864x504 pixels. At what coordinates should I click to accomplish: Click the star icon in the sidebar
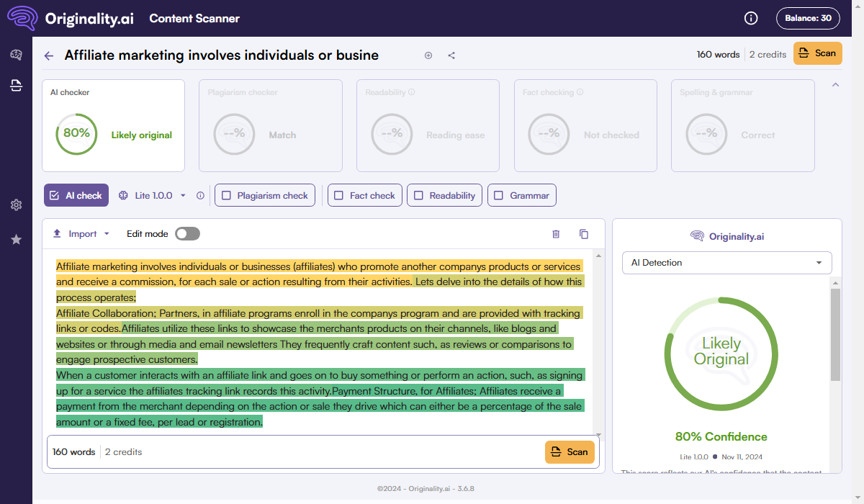tap(16, 239)
